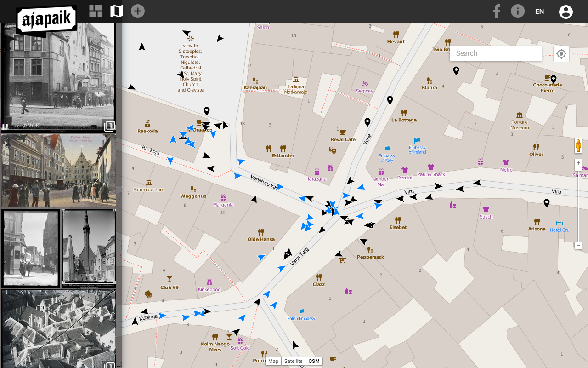The width and height of the screenshot is (588, 368).
Task: Click the pin marker near La Bottega
Action: (390, 100)
